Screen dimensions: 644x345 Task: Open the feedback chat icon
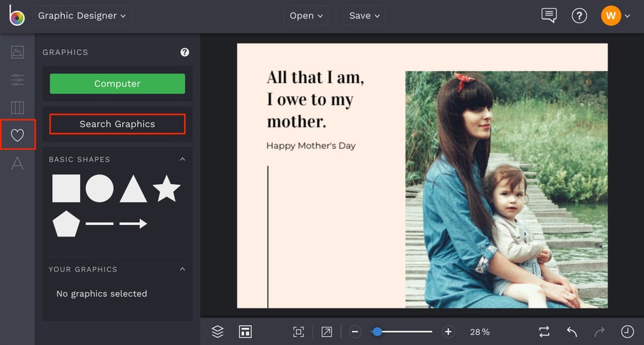pos(549,16)
